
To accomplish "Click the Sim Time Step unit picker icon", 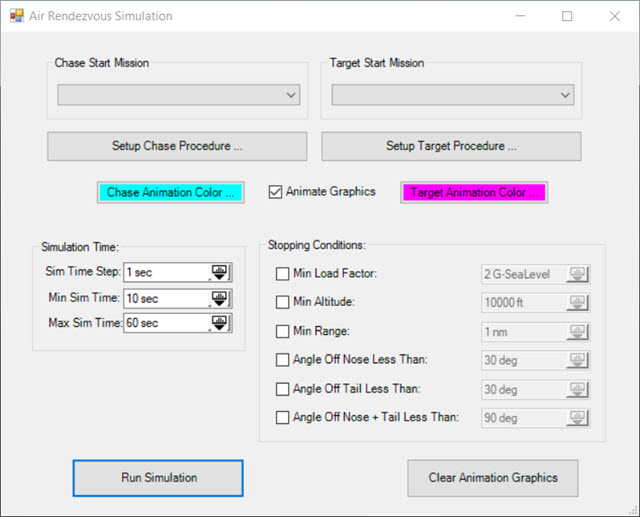I will [220, 272].
